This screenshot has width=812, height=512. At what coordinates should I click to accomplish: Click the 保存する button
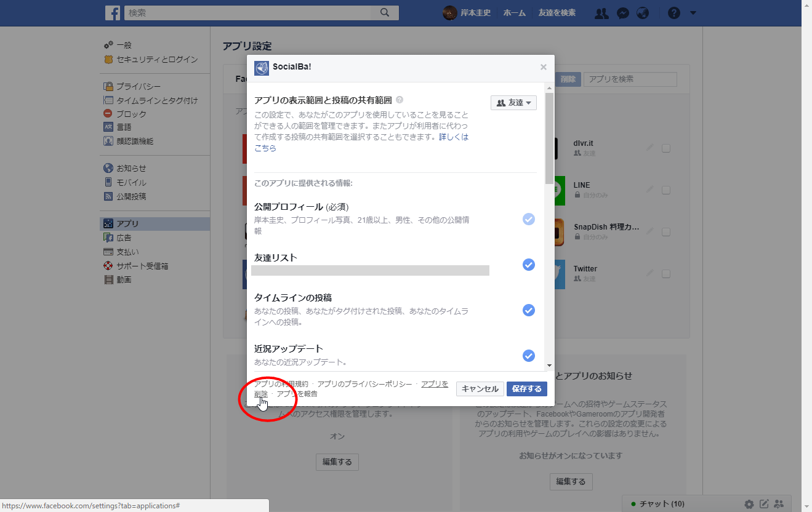(526, 389)
